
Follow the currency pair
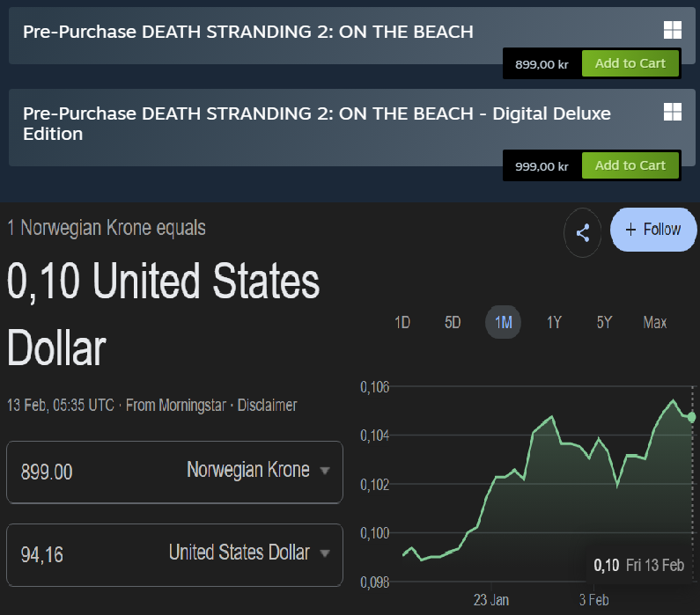pyautogui.click(x=653, y=230)
